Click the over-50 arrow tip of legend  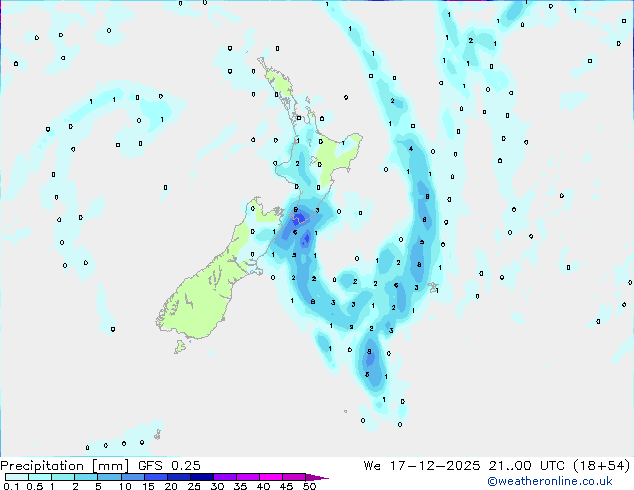317,477
